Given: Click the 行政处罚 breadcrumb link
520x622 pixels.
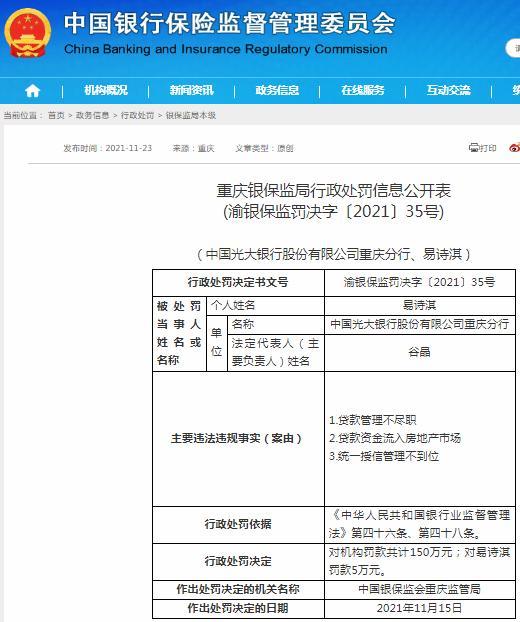Looking at the screenshot, I should (x=137, y=115).
